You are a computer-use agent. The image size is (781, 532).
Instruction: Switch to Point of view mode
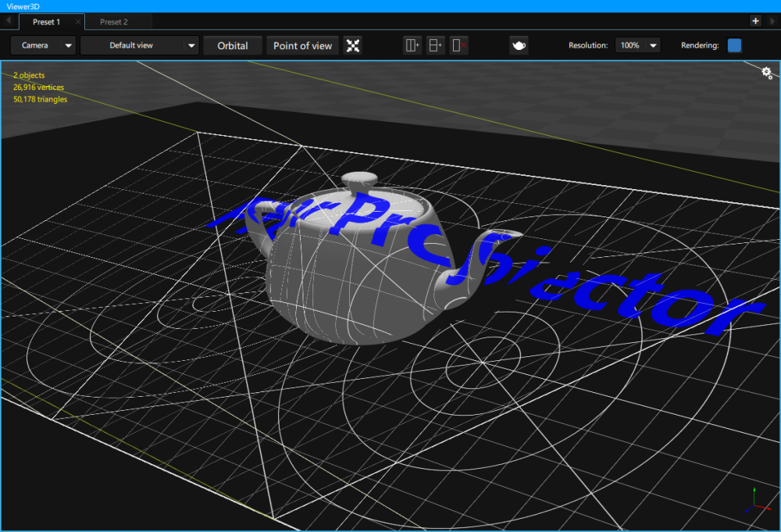302,45
